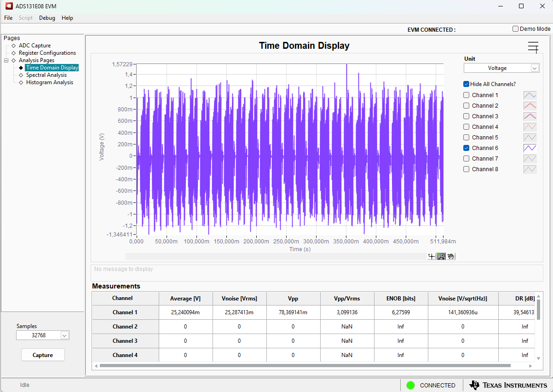Click the maximum Y-axis value 1,57229
The image size is (553, 392).
pos(122,64)
